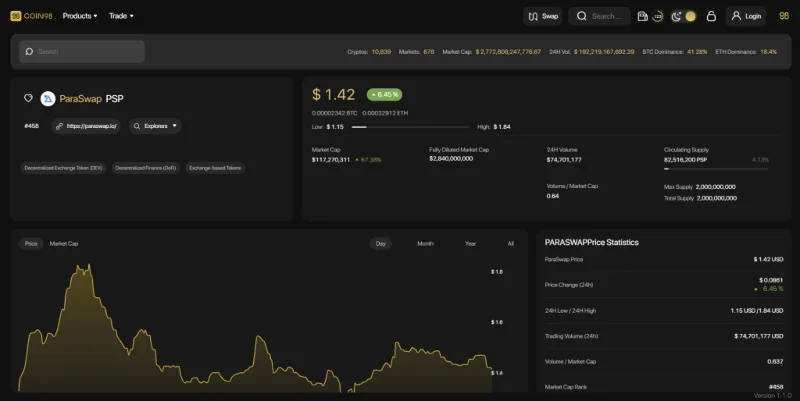Click the Decentralized Finance (DeFi) tag
The height and width of the screenshot is (401, 800).
[x=145, y=168]
